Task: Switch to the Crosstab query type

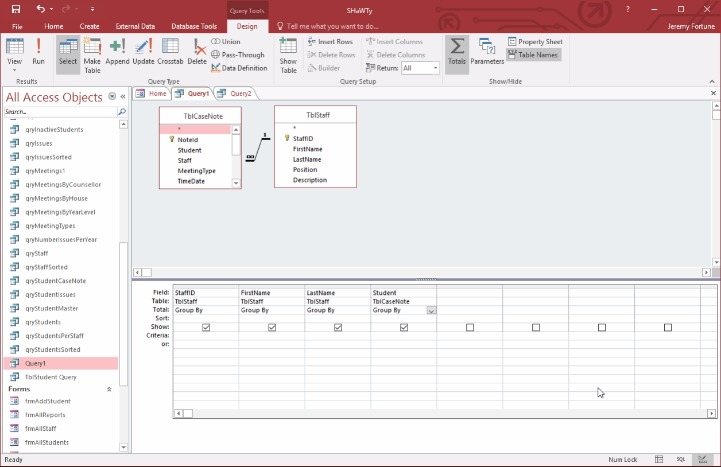Action: tap(170, 51)
